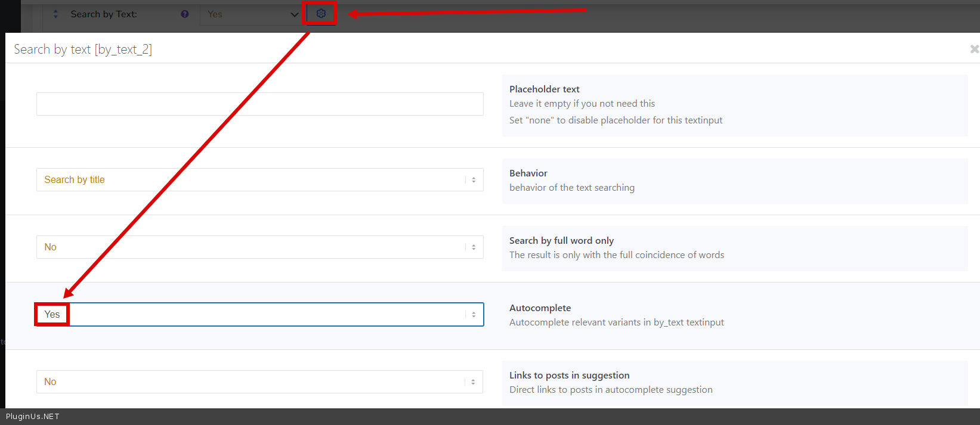The height and width of the screenshot is (425, 980).
Task: Click the 'Autocomplete relevant variants' description text
Action: (616, 322)
